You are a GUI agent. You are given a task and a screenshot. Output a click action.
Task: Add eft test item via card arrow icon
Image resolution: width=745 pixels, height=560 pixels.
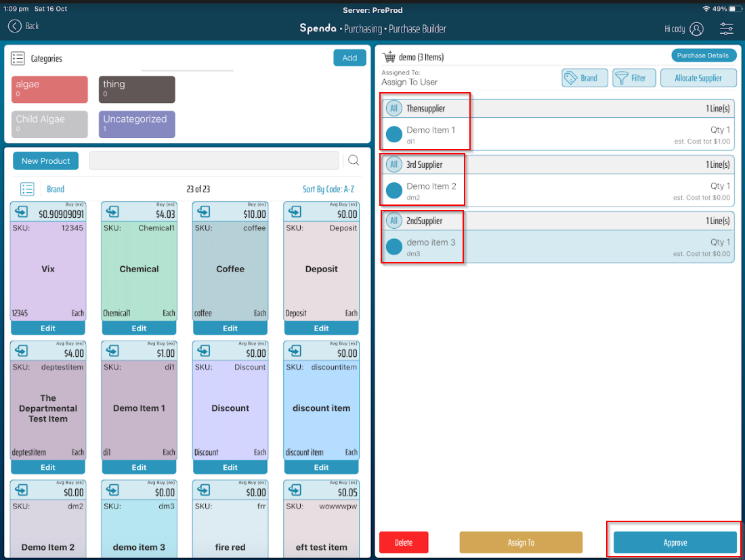coord(295,490)
